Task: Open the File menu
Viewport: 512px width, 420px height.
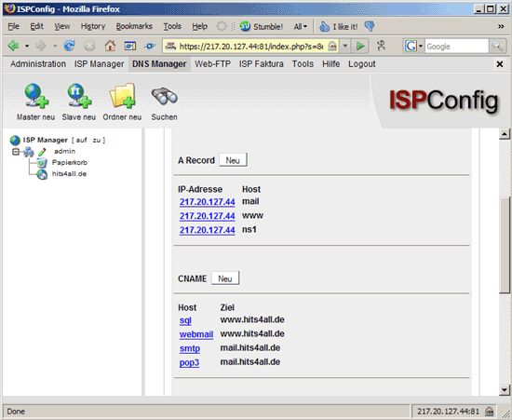Action: (13, 26)
